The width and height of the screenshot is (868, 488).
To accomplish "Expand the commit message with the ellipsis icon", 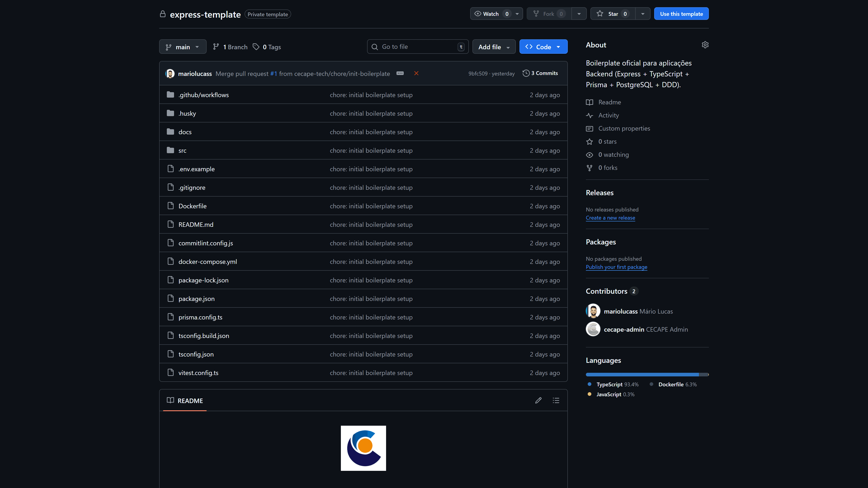I will 400,73.
